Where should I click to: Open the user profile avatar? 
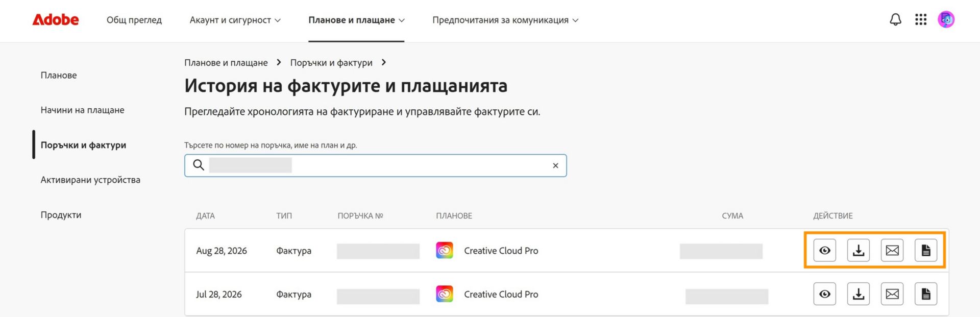click(x=946, y=19)
